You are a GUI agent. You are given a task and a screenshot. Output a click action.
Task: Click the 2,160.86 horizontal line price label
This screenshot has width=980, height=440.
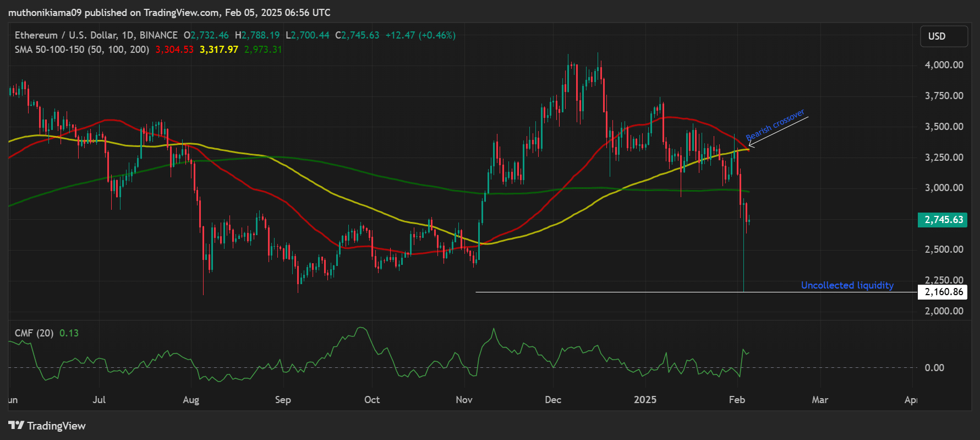click(x=943, y=292)
